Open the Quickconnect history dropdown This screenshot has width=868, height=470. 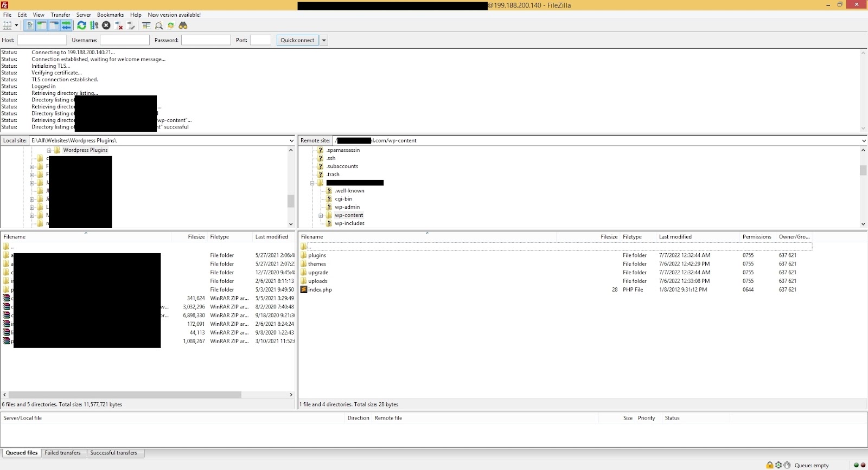tap(324, 40)
